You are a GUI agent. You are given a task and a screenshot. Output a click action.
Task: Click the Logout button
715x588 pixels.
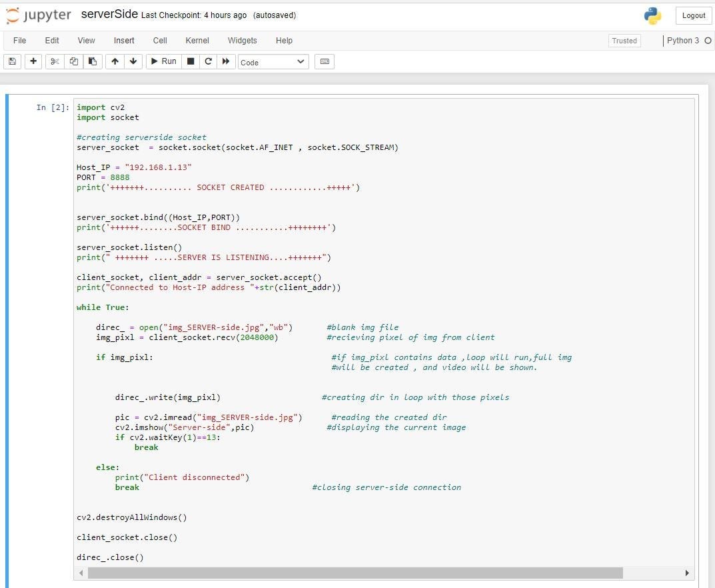coord(694,15)
